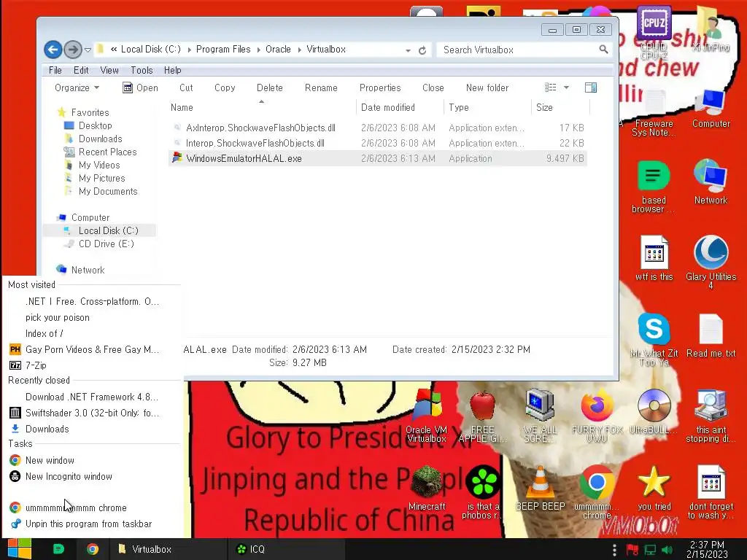The width and height of the screenshot is (747, 560).
Task: Change view using the view icon
Action: tap(551, 87)
